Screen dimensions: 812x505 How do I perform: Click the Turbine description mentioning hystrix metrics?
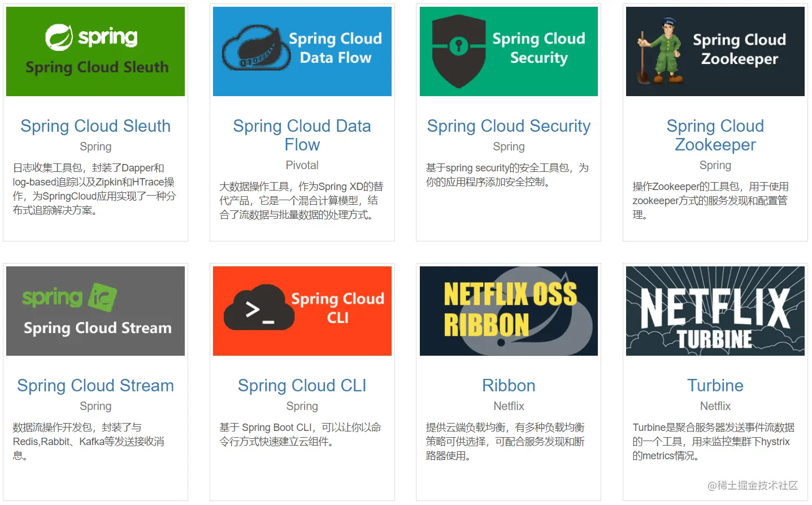(x=714, y=442)
